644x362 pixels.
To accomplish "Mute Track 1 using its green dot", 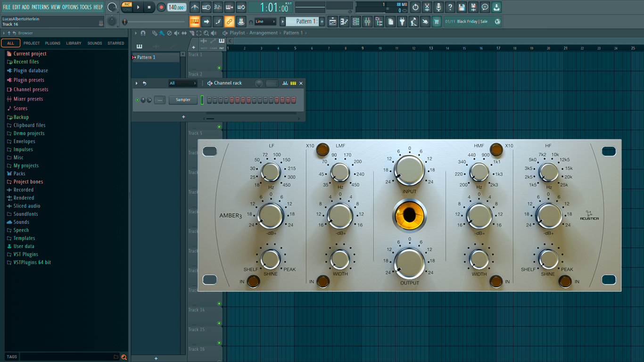I will [219, 68].
